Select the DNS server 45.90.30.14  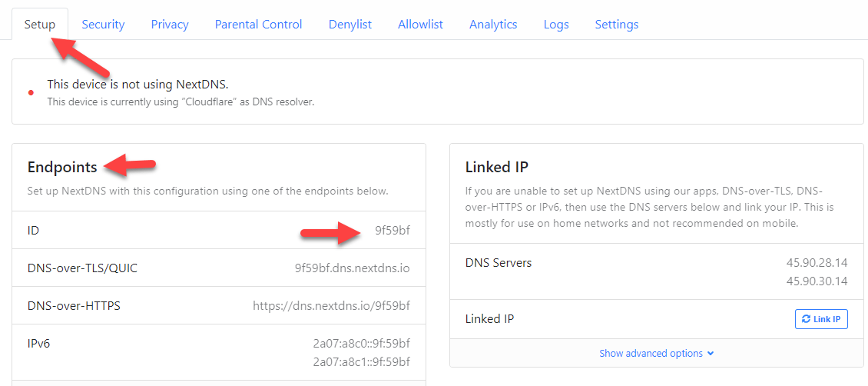(x=817, y=281)
